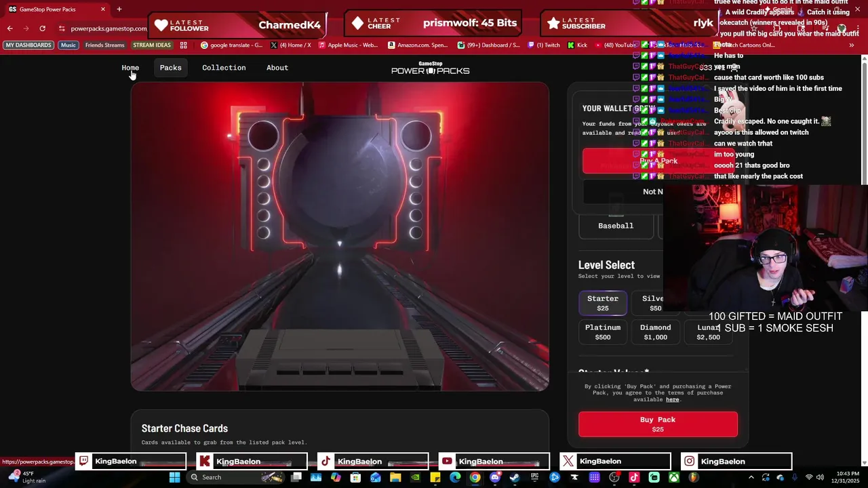Open the Dashboard bookmark
The height and width of the screenshot is (488, 868).
pyautogui.click(x=488, y=45)
